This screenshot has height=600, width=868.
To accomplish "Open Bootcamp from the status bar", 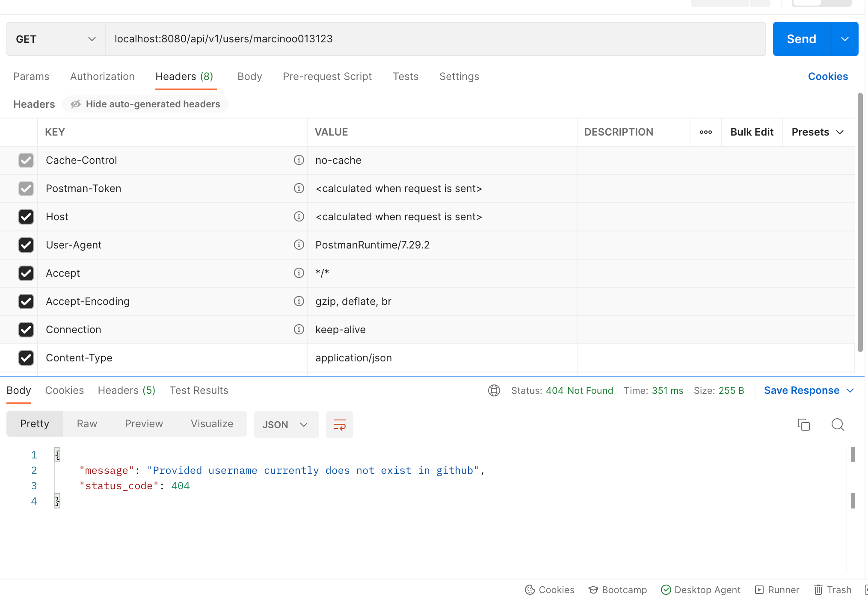I will pos(617,589).
